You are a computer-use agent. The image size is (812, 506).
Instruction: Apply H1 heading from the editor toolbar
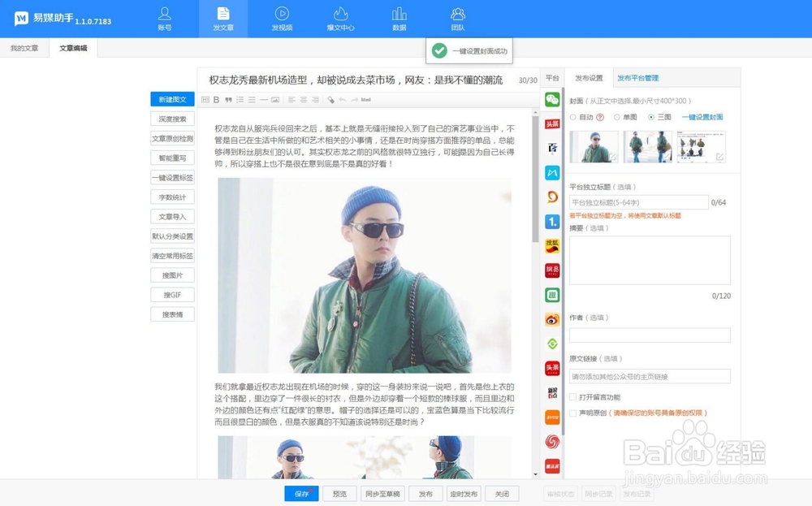coord(205,99)
